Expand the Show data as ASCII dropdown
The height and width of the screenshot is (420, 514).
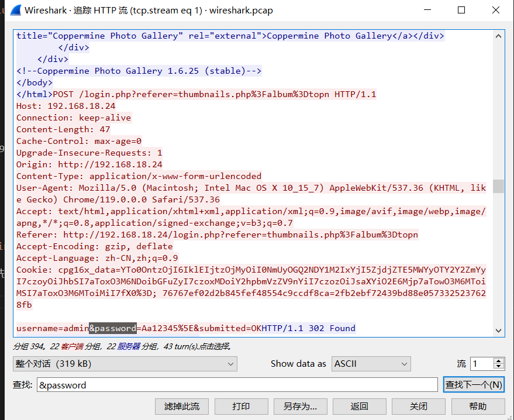(371, 364)
